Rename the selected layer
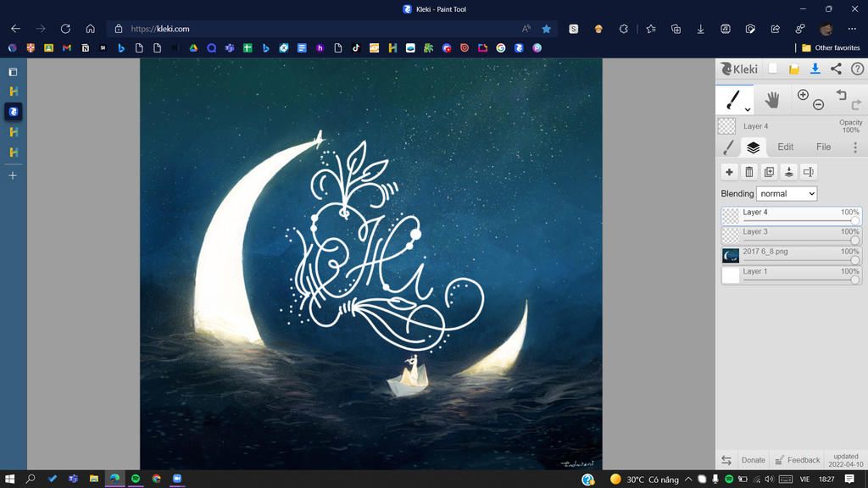 [x=809, y=172]
